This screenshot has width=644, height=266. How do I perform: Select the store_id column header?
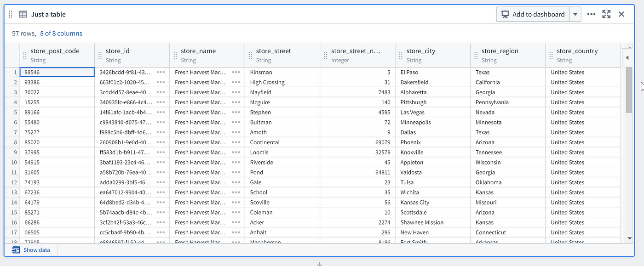click(x=132, y=55)
